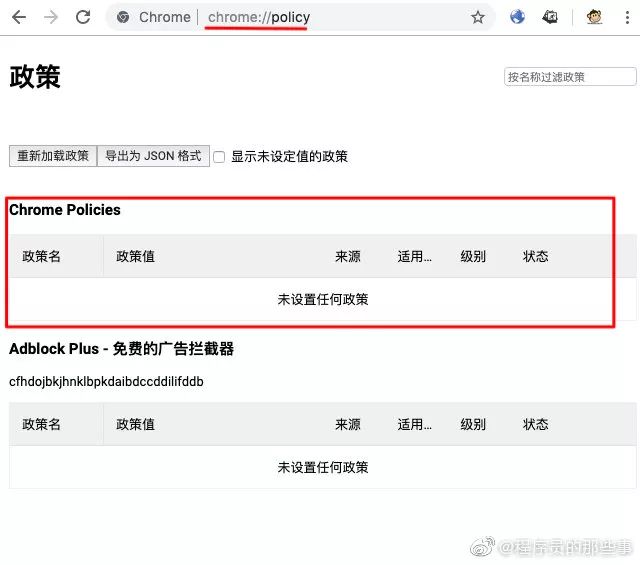The image size is (640, 565).
Task: Open the Chrome three-dot menu
Action: point(627,17)
